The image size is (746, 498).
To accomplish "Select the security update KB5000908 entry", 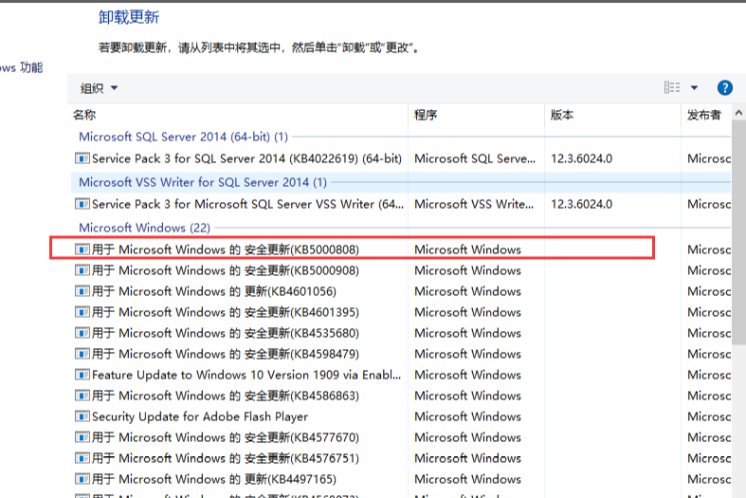I will [x=225, y=270].
